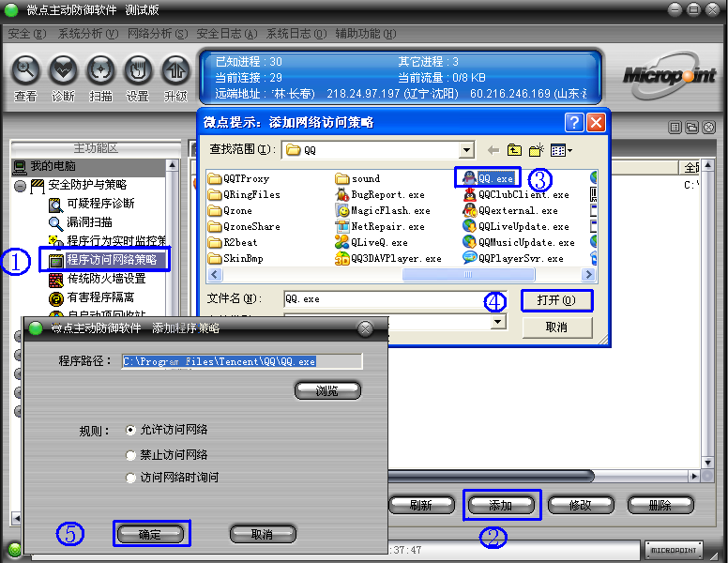Collapse the 安全防护与策略 tree node

coord(20,186)
